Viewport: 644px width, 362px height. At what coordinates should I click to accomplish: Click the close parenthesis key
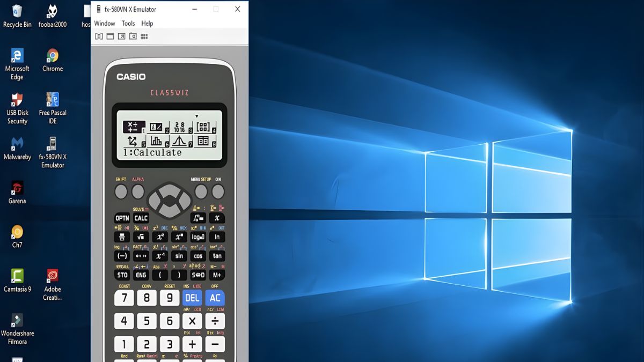(179, 275)
